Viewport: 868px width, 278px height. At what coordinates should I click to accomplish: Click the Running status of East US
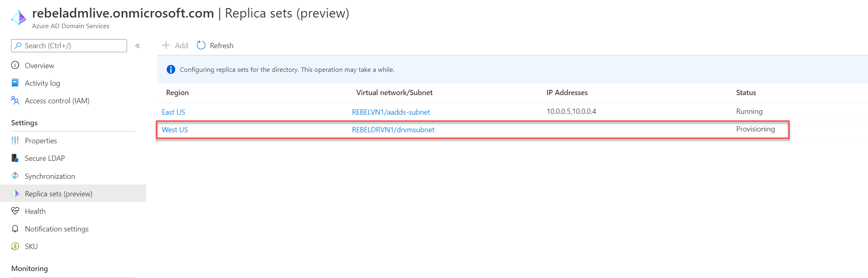[x=749, y=111]
